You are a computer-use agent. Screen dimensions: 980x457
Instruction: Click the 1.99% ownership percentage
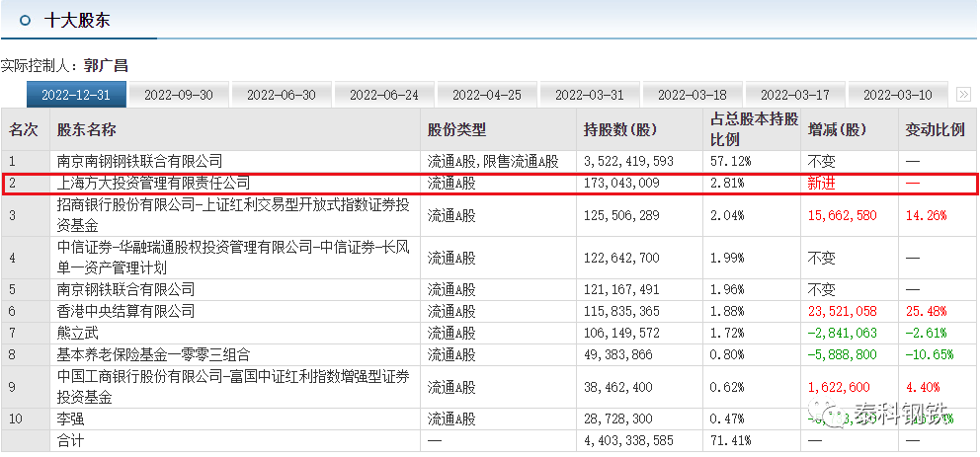point(727,258)
